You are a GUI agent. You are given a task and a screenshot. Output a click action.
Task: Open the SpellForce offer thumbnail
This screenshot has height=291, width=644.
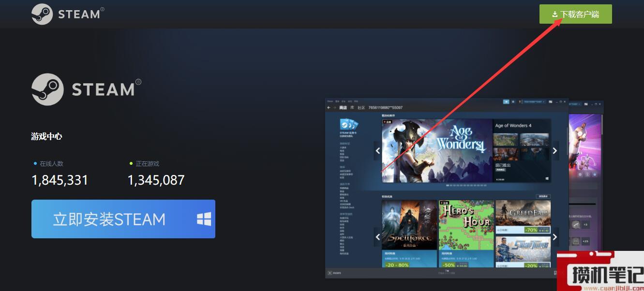409,225
